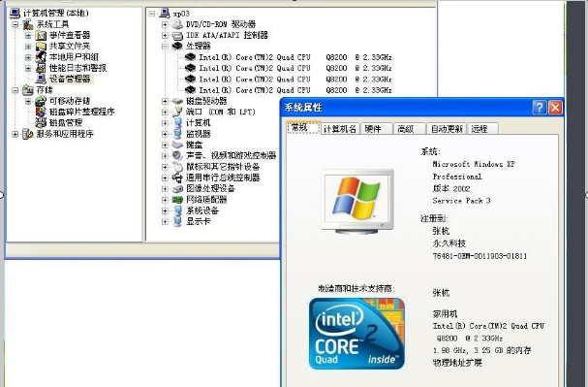Click the 性能日志和警报 icon

(41, 68)
